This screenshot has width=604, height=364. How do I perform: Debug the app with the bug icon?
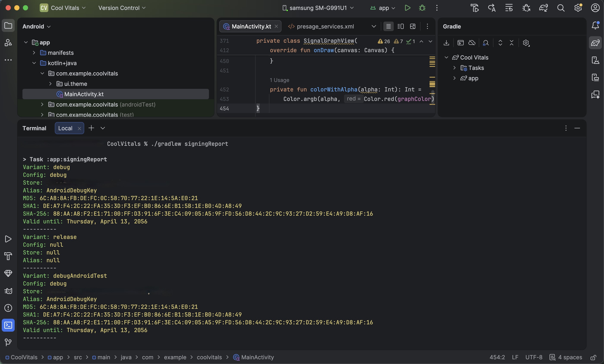coord(422,8)
